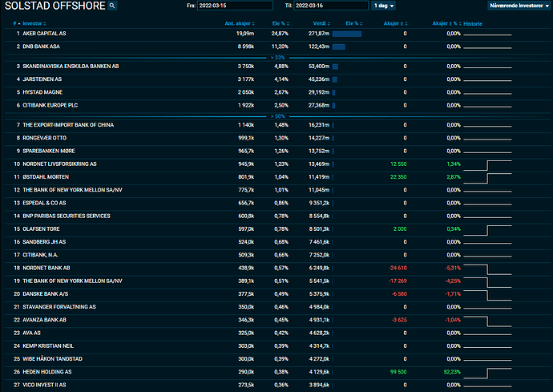553x392 pixels.
Task: Click history sparkline for NORDNET LIVSFORSIKRING AS
Action: 487,165
